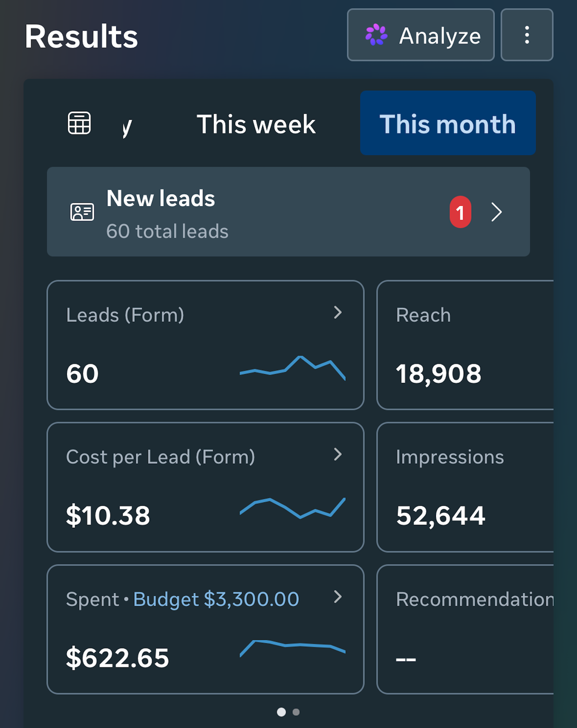Click the $10.38 cost value
Image resolution: width=577 pixels, height=728 pixels.
point(108,515)
